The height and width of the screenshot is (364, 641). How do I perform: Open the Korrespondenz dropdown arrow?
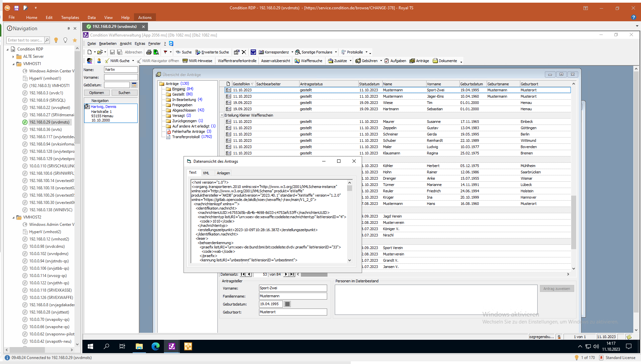[292, 52]
